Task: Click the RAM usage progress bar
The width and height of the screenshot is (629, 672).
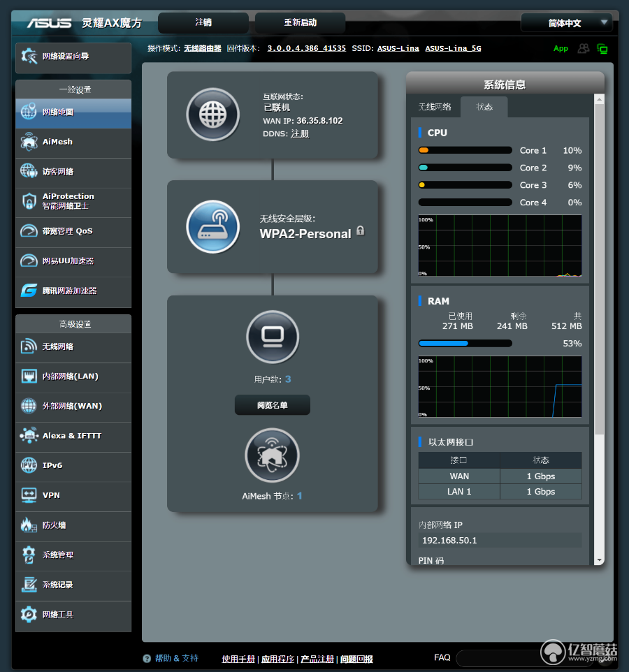Action: [465, 343]
